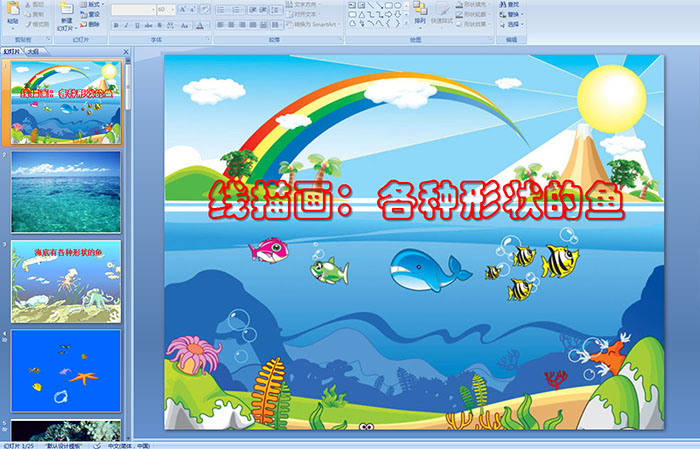Image resolution: width=700 pixels, height=449 pixels.
Task: Click the Delete (删除) slide button
Action: tap(90, 24)
